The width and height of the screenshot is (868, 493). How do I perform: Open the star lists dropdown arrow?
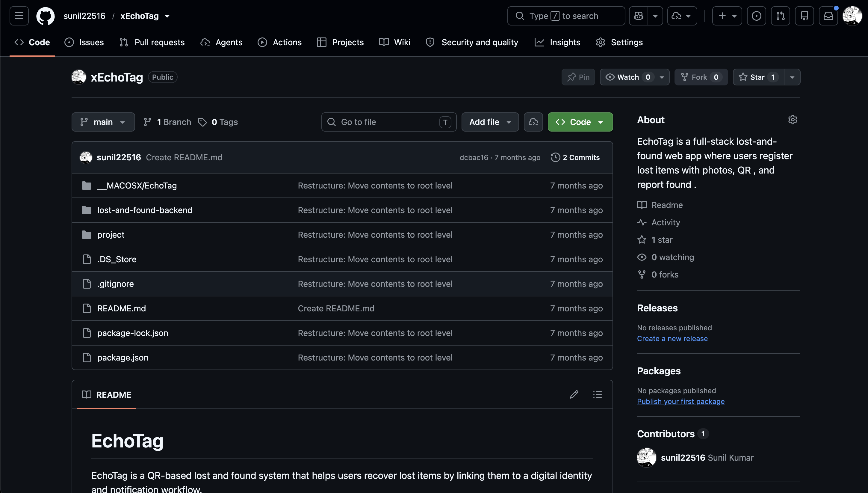point(792,77)
